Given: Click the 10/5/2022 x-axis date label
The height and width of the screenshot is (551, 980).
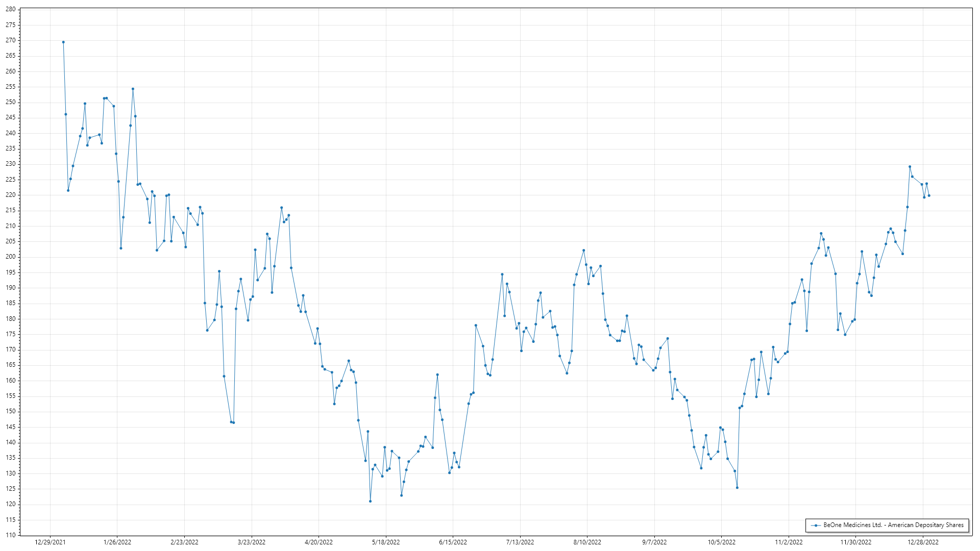Looking at the screenshot, I should [721, 542].
